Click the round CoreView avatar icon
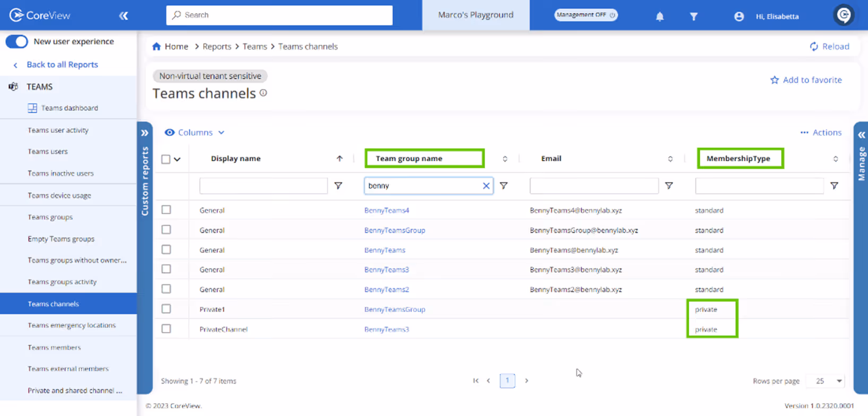The height and width of the screenshot is (416, 868). [x=844, y=15]
